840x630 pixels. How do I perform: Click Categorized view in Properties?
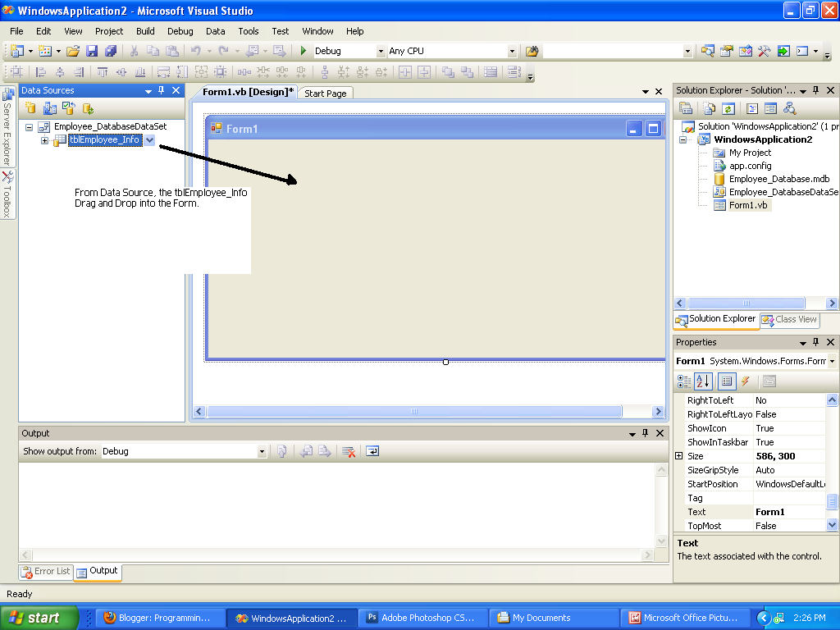click(x=684, y=381)
